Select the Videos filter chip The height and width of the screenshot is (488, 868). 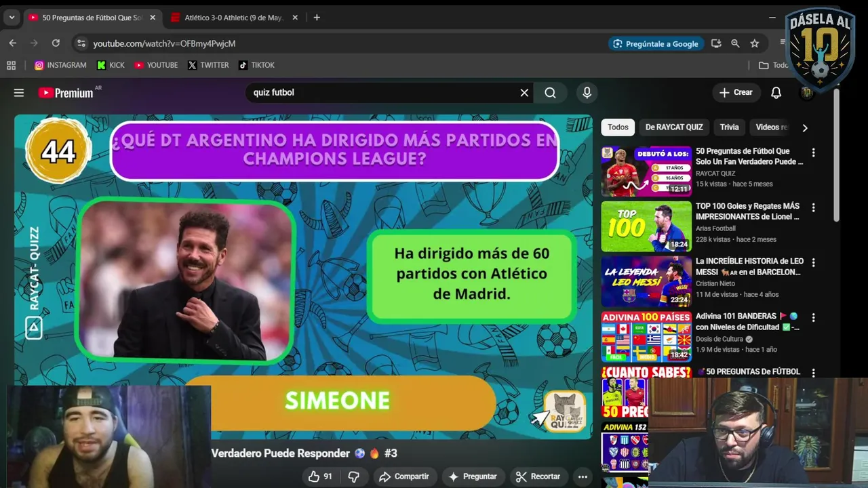point(772,127)
